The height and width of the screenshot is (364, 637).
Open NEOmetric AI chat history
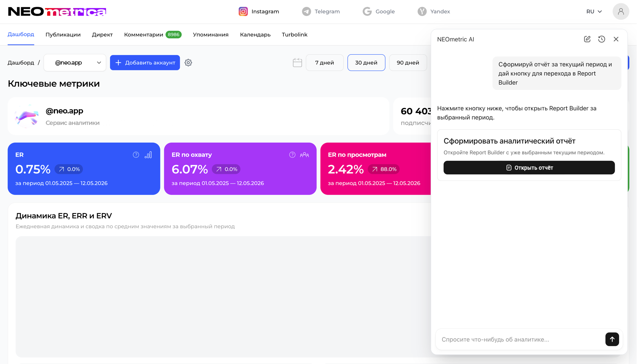[x=602, y=39]
